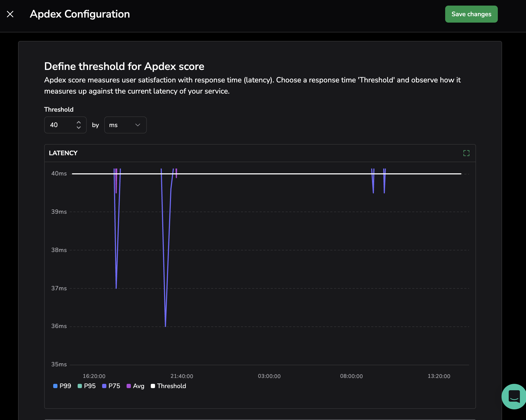Screen dimensions: 526x420
Task: Toggle P75 series in legend
Action: click(114, 386)
